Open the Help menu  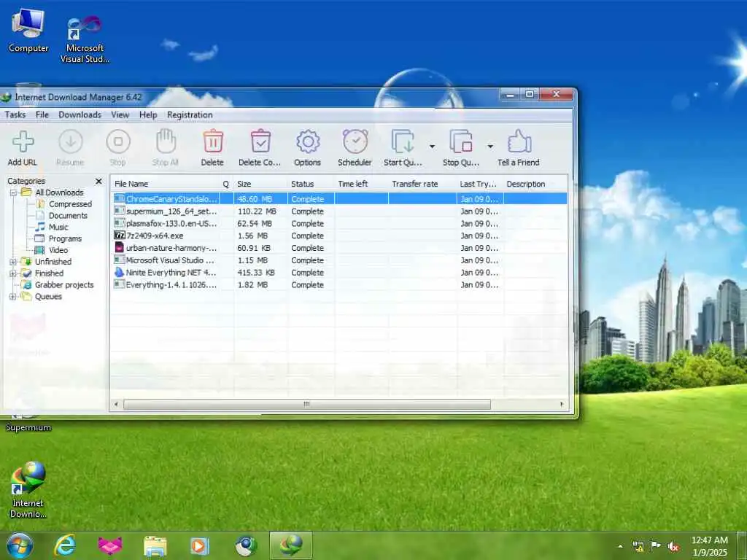coord(148,114)
